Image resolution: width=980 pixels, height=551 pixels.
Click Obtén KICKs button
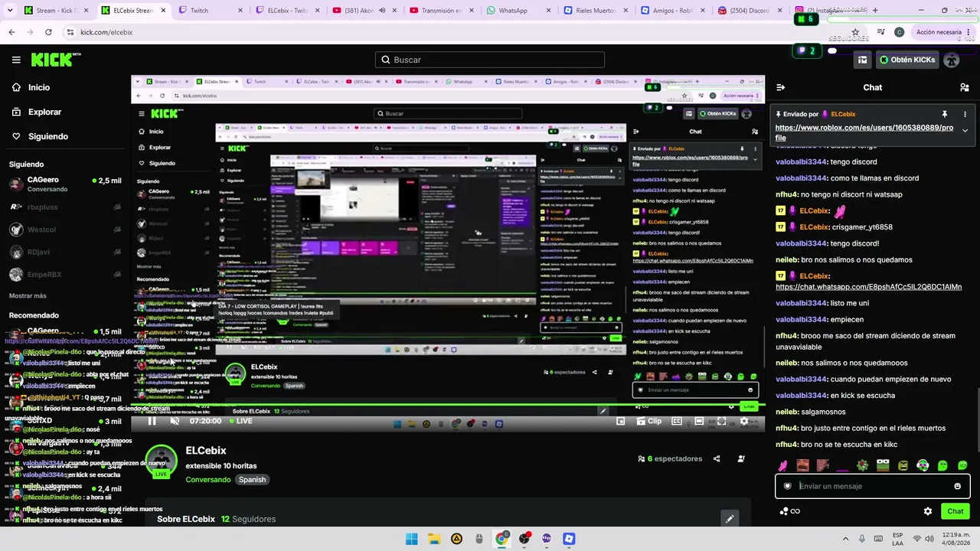907,60
